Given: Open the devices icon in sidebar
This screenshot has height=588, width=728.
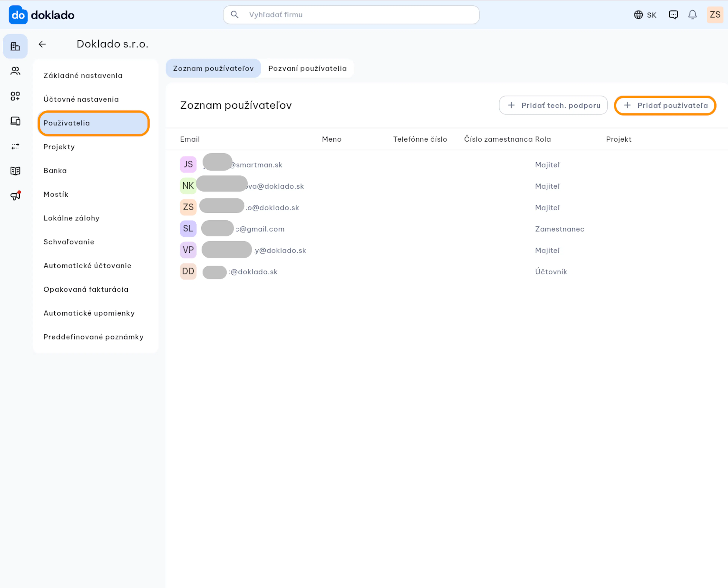Looking at the screenshot, I should (x=15, y=121).
